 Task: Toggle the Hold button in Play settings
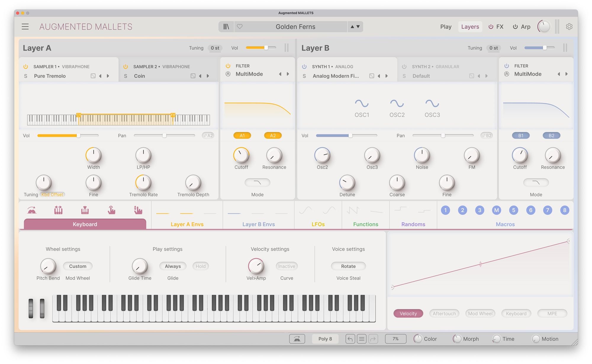tap(200, 266)
